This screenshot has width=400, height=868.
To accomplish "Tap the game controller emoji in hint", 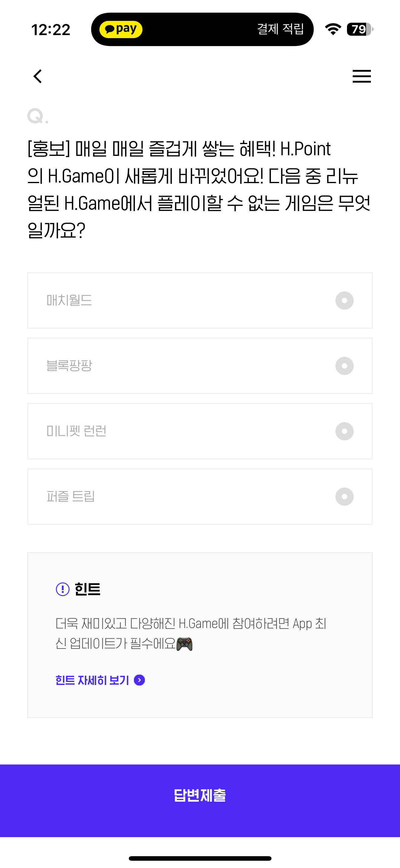I will (x=185, y=644).
